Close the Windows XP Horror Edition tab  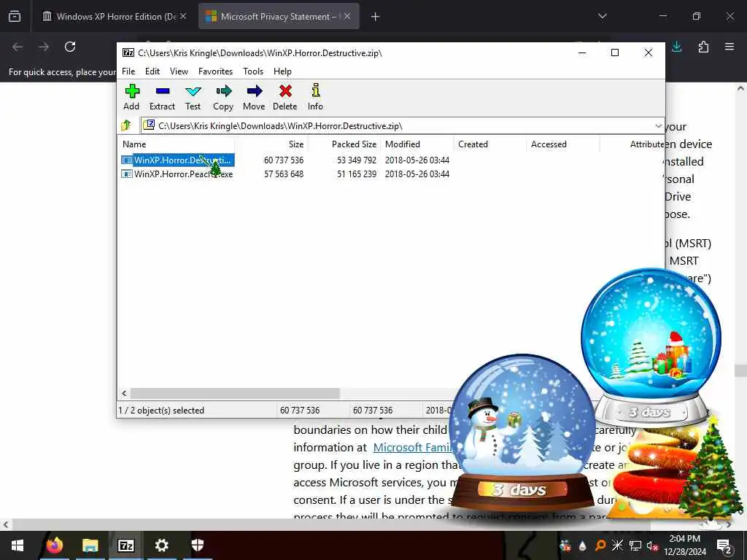point(183,16)
